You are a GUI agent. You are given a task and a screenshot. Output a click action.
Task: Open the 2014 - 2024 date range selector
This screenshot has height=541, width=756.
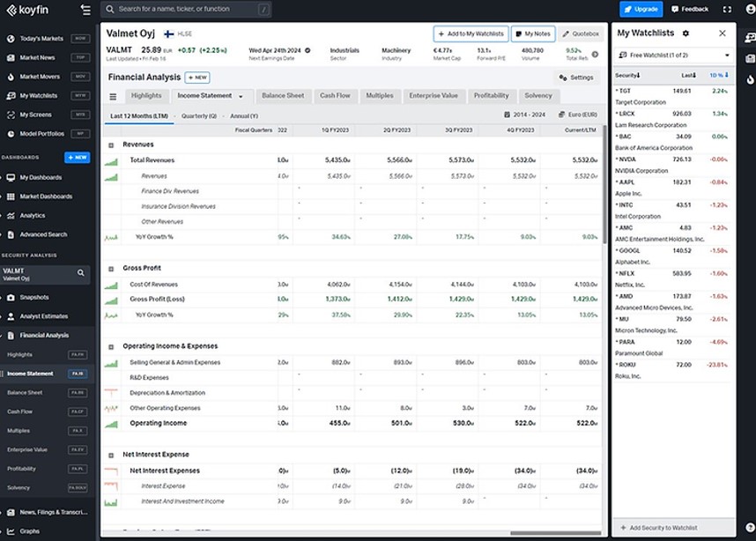[524, 115]
